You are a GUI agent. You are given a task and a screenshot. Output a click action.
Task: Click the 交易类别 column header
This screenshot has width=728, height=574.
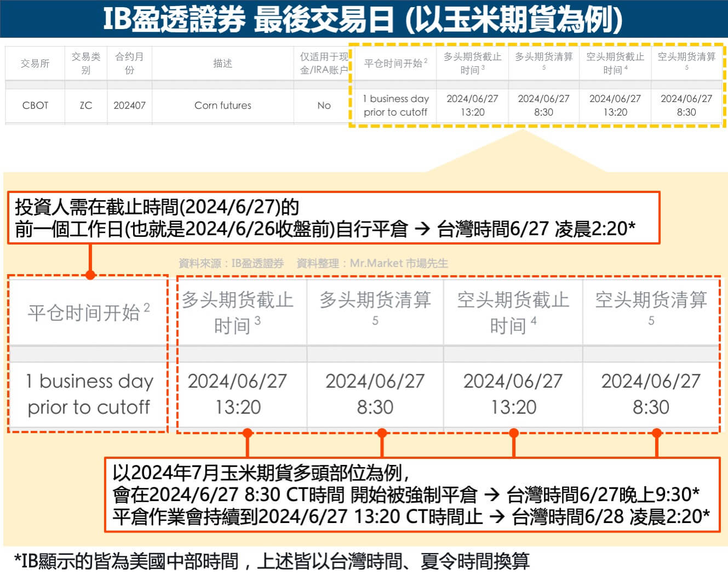coord(86,64)
